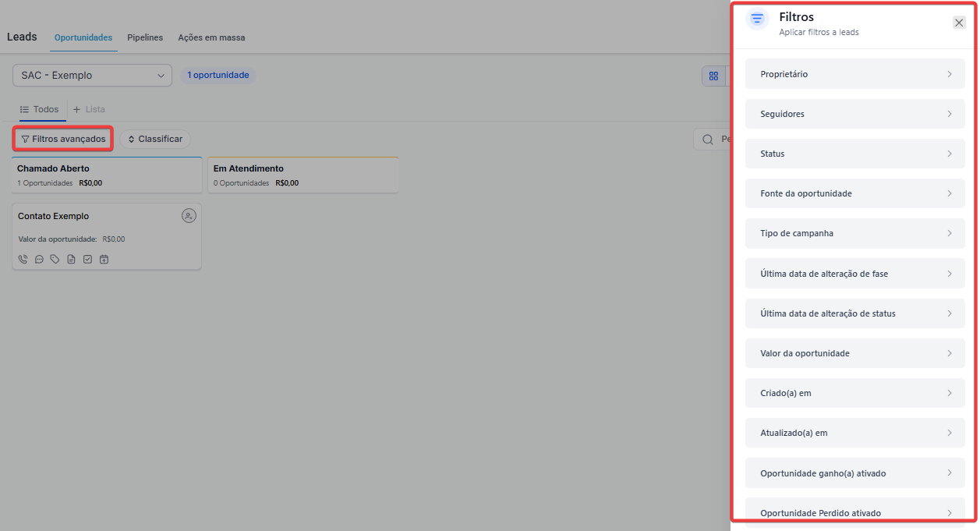
Task: Switch to the Oportunidades tab
Action: (x=83, y=37)
